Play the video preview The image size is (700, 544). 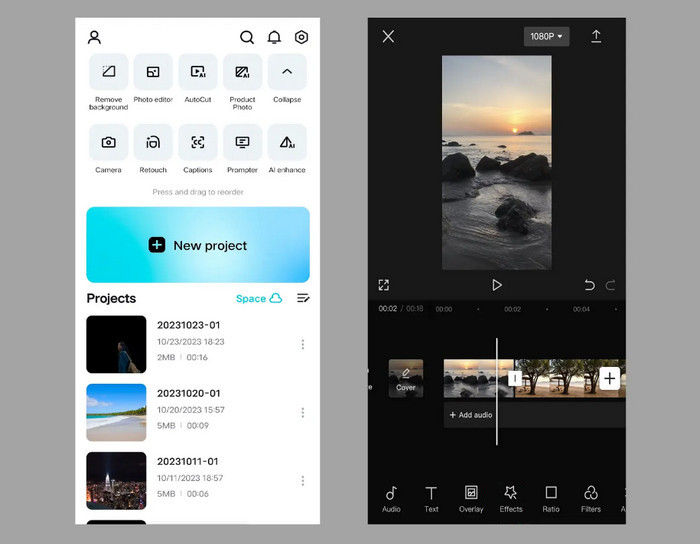[496, 285]
